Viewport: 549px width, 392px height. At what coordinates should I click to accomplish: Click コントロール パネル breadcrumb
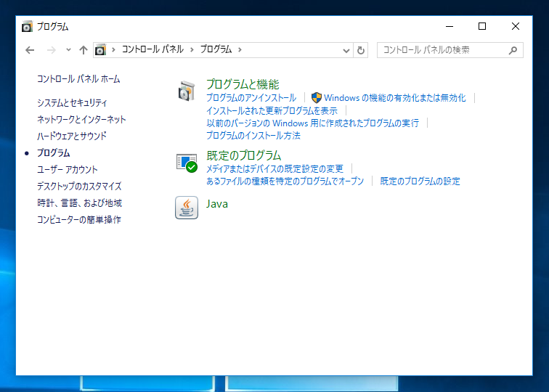click(152, 49)
